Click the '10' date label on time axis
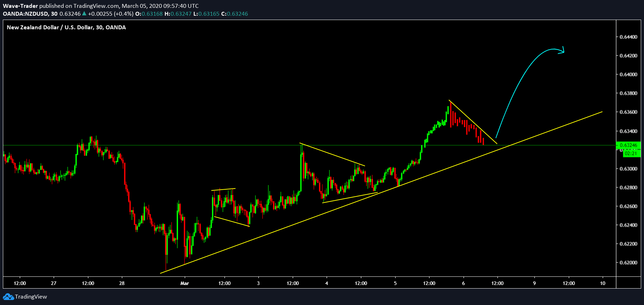Image resolution: width=644 pixels, height=305 pixels. click(603, 283)
